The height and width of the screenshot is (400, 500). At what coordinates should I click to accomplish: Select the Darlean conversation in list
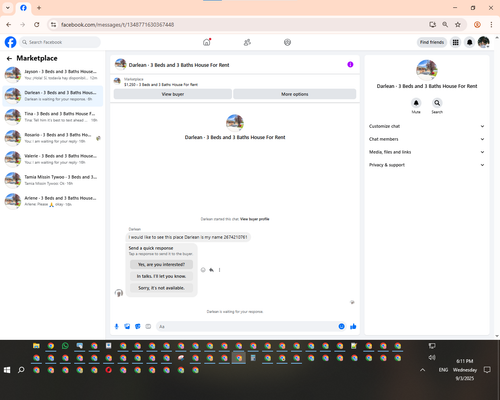point(53,96)
